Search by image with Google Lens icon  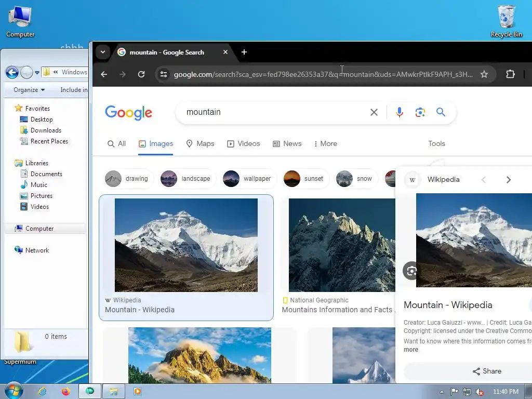coord(420,112)
